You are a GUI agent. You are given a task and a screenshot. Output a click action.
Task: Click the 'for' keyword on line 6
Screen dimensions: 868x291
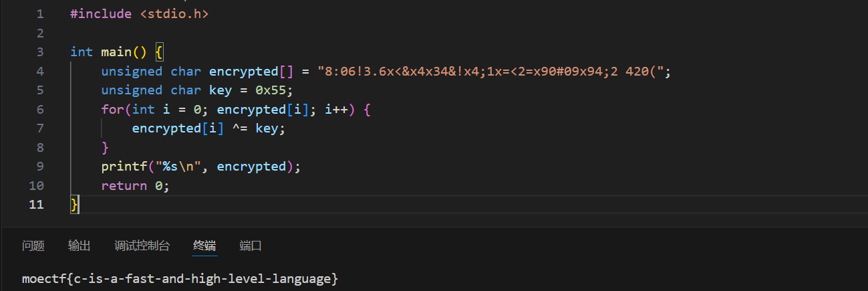(x=112, y=109)
